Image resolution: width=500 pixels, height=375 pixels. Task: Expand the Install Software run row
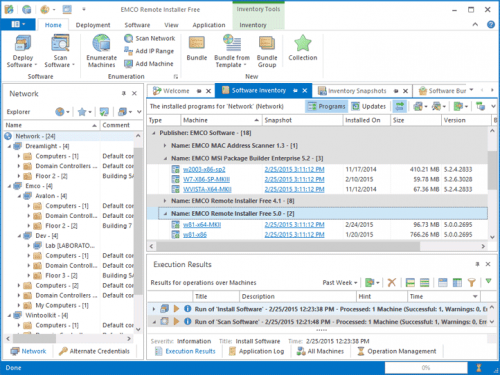coord(154,309)
